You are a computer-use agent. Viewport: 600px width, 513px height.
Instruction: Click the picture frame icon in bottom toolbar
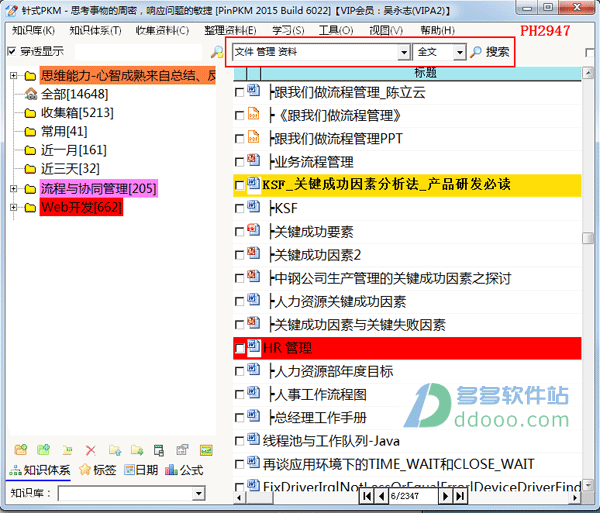coord(206,450)
